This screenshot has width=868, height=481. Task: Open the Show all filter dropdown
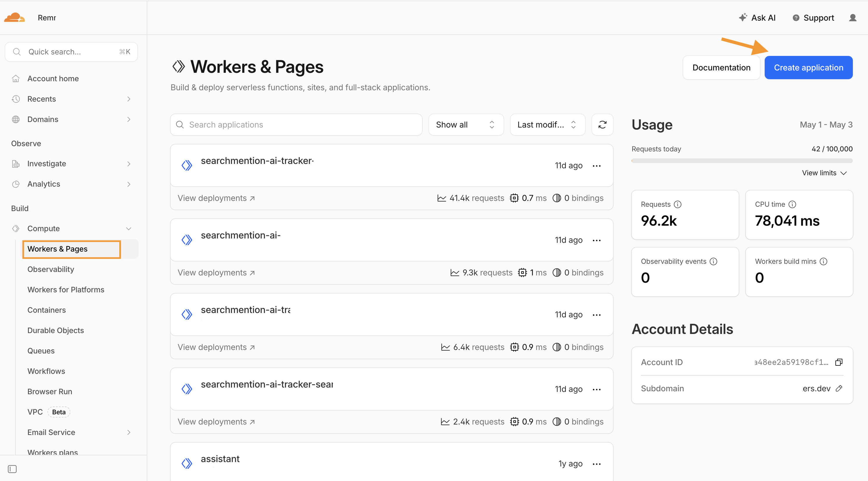tap(466, 125)
